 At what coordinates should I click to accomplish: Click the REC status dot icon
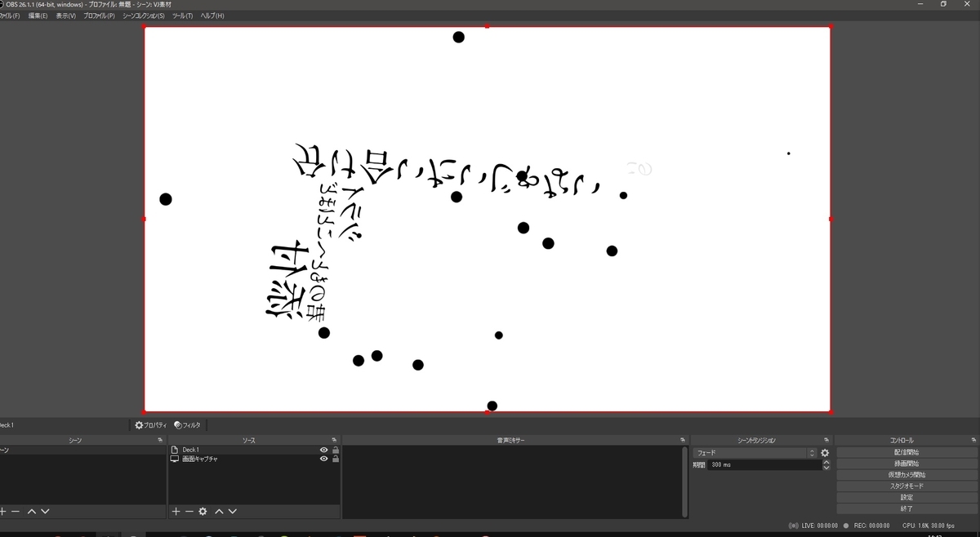[x=846, y=526]
